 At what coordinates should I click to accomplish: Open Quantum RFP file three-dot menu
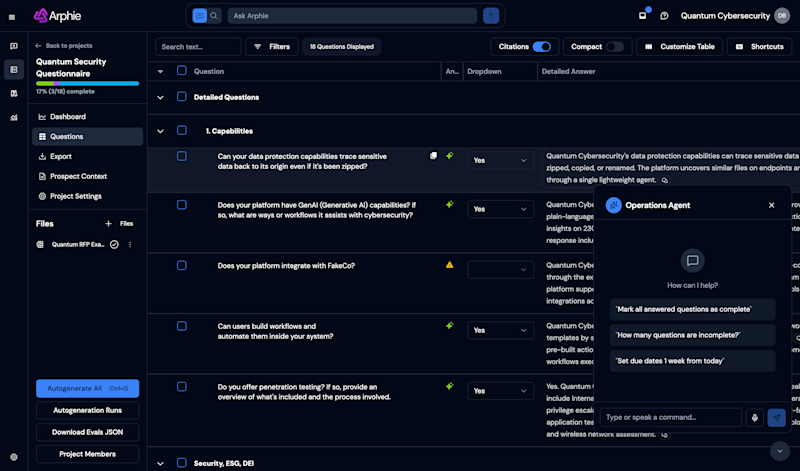pos(130,244)
